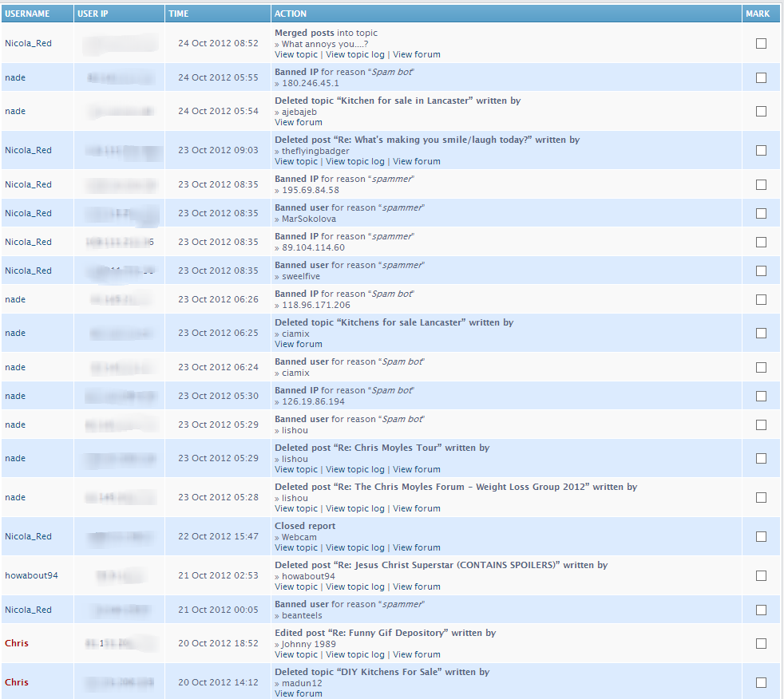Click the howabout94 username in the Username column

(x=31, y=575)
